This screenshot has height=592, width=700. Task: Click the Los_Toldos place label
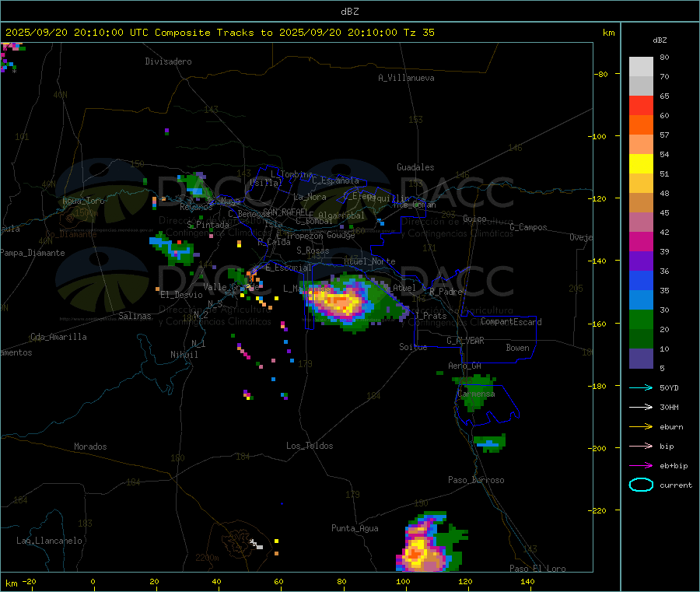coord(310,446)
